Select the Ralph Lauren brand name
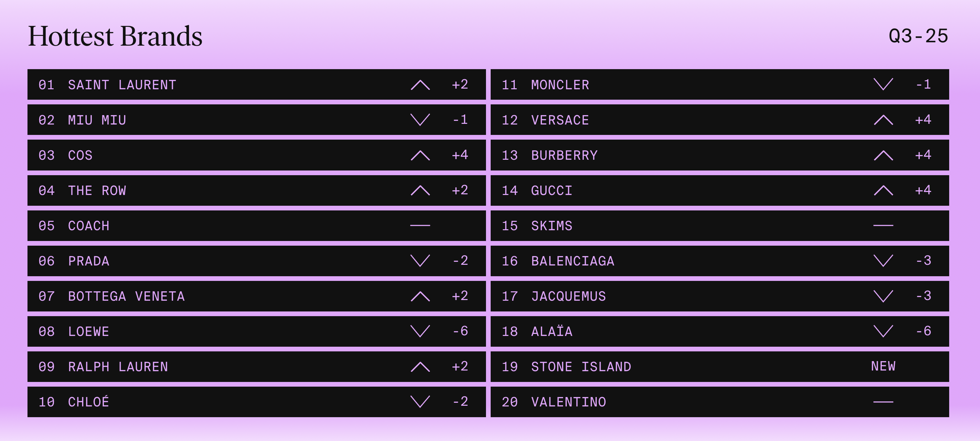This screenshot has width=980, height=441. click(118, 367)
